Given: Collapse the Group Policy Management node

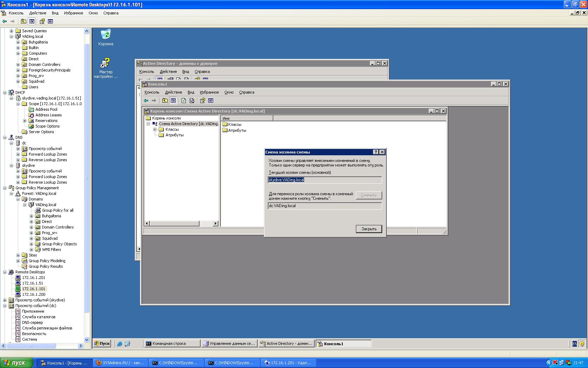Looking at the screenshot, I should [x=5, y=188].
